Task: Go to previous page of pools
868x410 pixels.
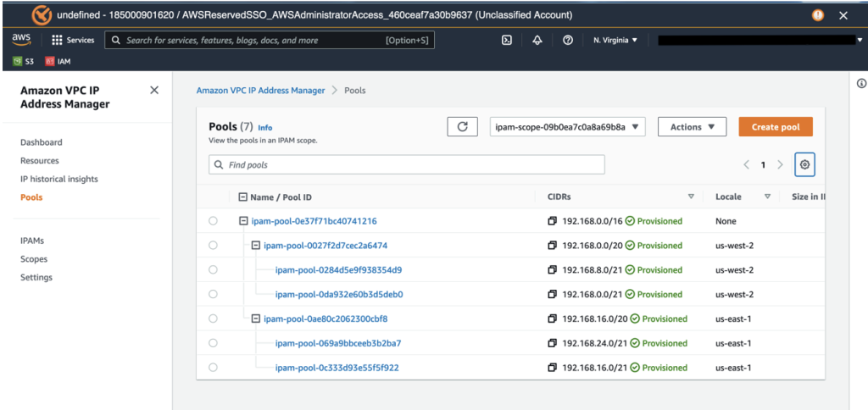Action: 747,164
